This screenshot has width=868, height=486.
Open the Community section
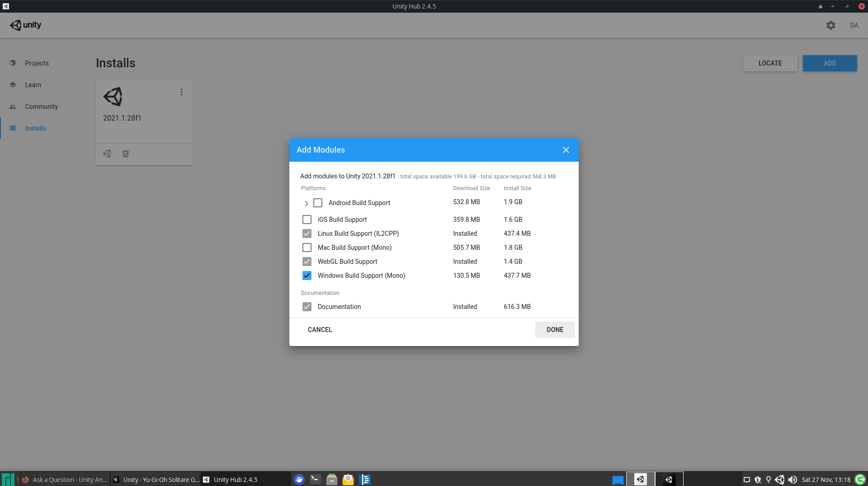coord(42,107)
